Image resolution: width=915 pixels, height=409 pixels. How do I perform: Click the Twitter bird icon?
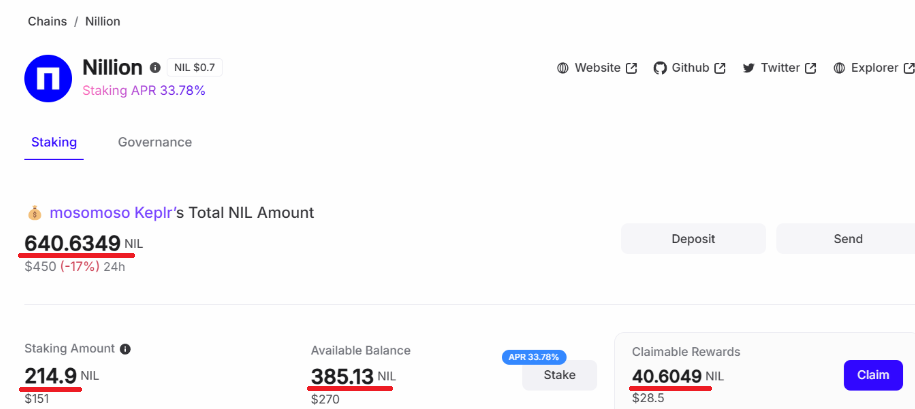[x=749, y=68]
